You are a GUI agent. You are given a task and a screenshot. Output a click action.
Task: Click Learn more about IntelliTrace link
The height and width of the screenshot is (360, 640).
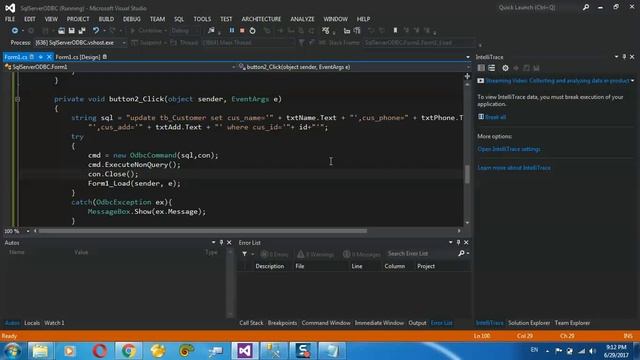[514, 168]
